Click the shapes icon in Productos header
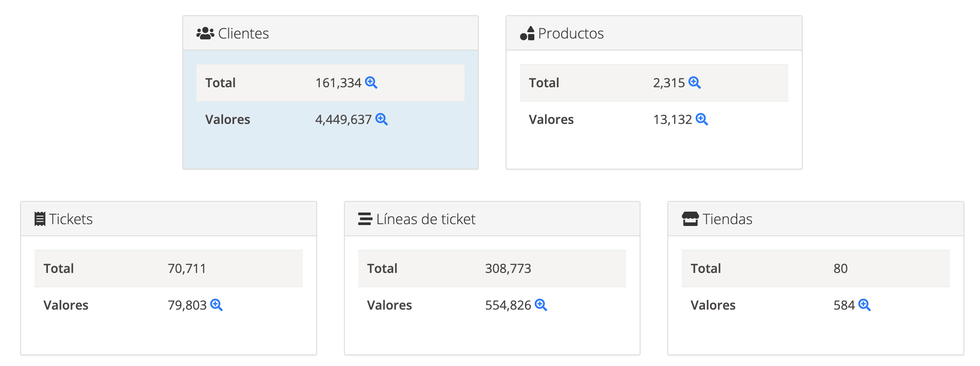Viewport: 980px width, 366px height. pyautogui.click(x=527, y=34)
